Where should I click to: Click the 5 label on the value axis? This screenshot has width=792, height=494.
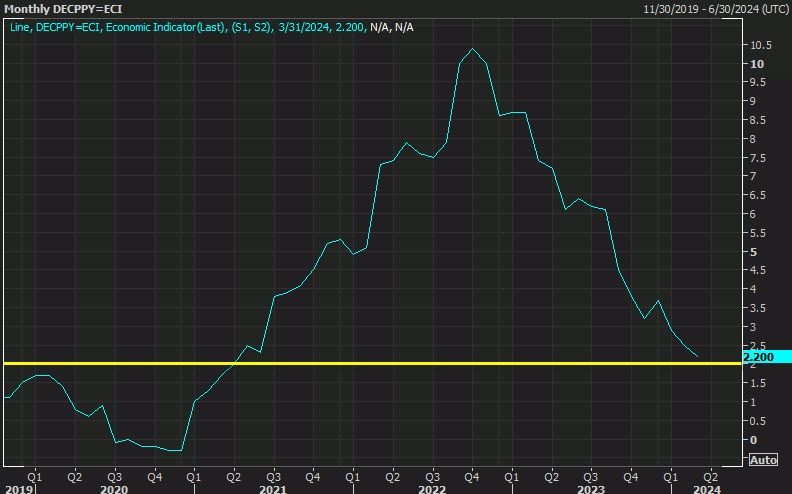tap(755, 252)
